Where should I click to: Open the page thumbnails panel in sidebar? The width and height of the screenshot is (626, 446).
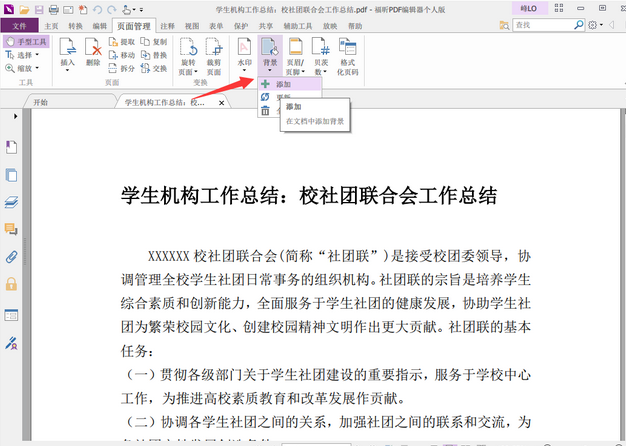coord(11,175)
